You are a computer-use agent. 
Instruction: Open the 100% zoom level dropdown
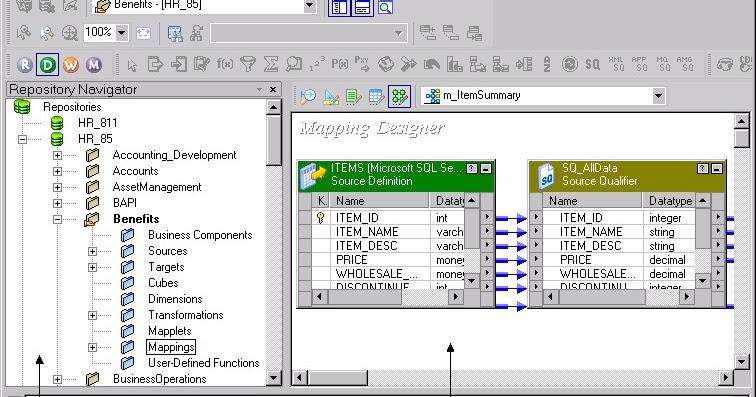[x=122, y=33]
